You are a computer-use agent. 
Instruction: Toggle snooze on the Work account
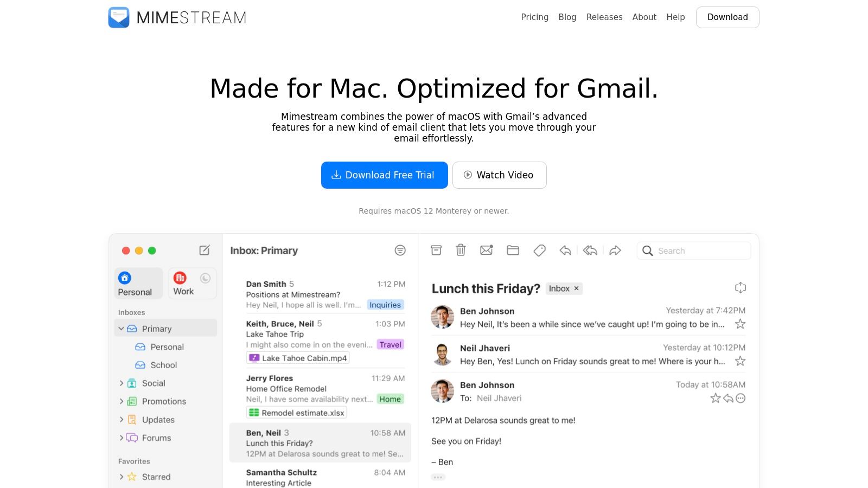coord(205,278)
